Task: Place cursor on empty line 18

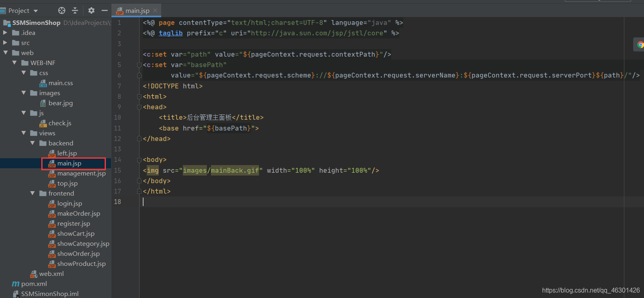Action: 392,202
